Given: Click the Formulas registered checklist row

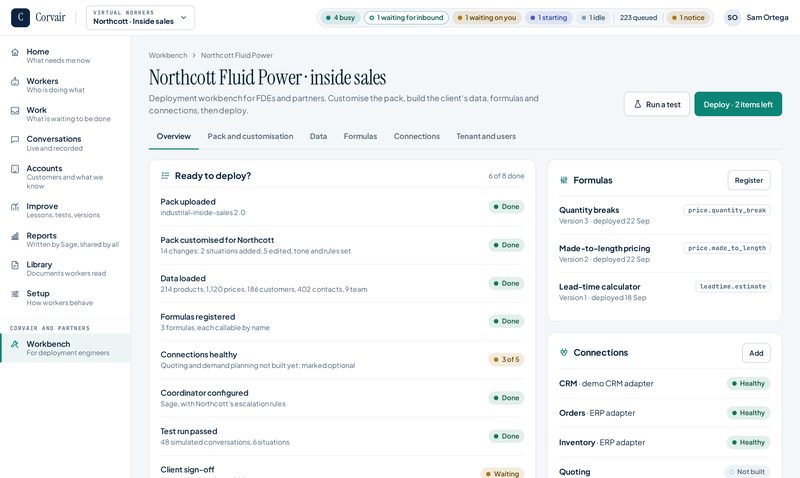Looking at the screenshot, I should pyautogui.click(x=342, y=321).
